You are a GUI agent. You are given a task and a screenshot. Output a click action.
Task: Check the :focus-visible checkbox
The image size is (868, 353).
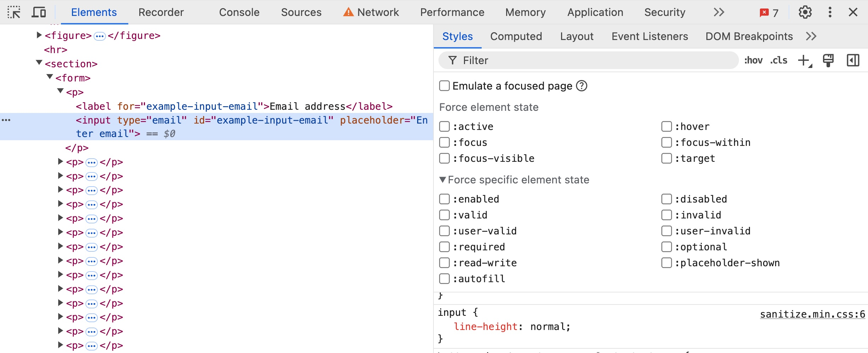click(444, 159)
